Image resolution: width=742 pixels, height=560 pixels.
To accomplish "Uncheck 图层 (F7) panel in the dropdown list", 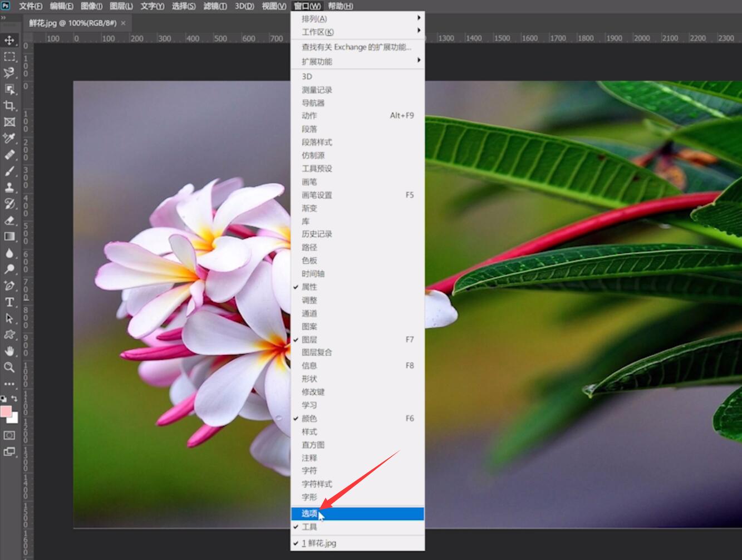I will tap(357, 340).
